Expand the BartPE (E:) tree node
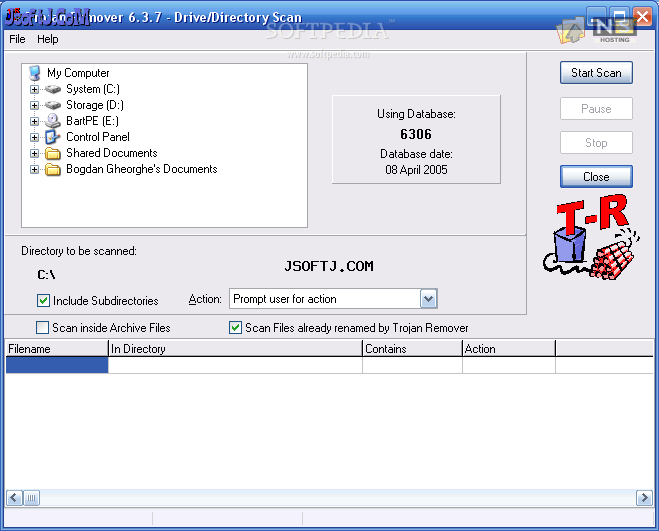This screenshot has height=531, width=659. click(34, 122)
